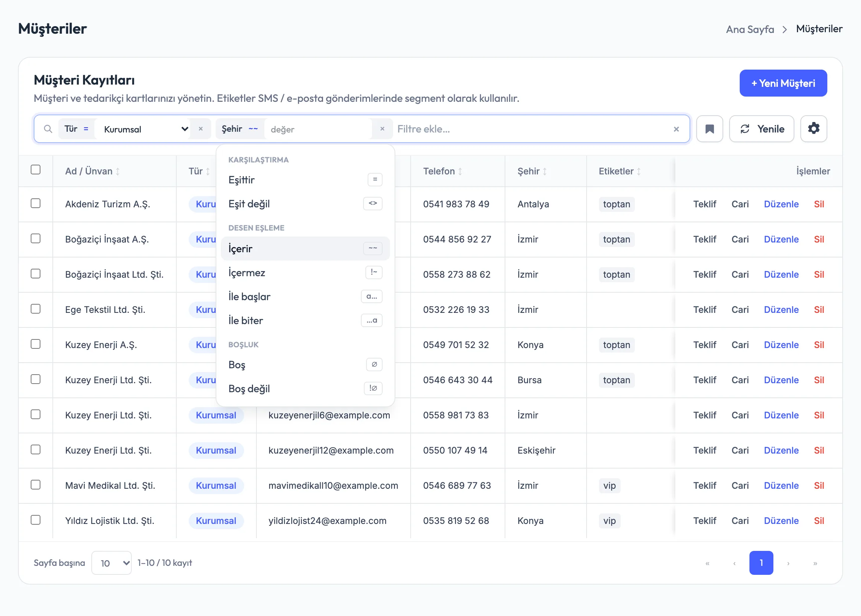Click into the Şehir değer input

point(318,129)
